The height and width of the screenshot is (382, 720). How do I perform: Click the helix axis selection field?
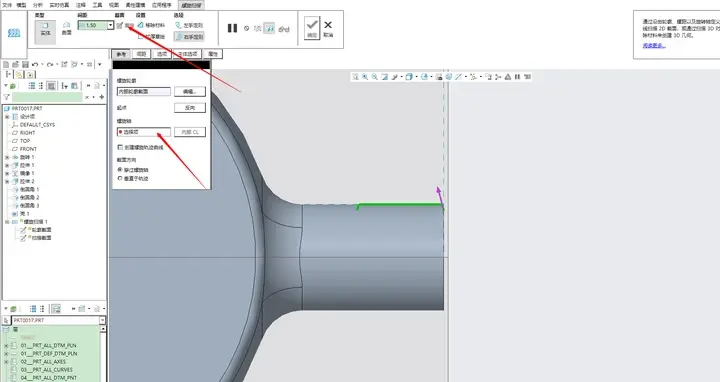pos(144,132)
